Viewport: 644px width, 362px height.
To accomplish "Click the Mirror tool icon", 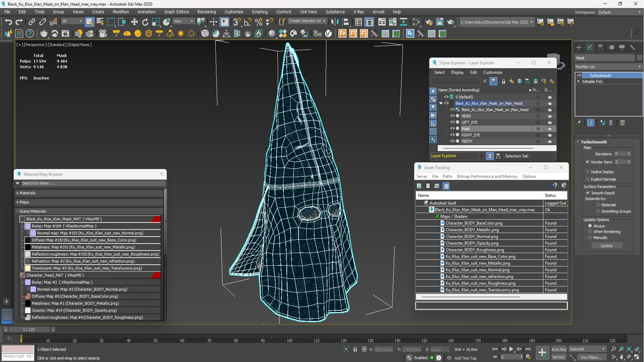I will pos(335,22).
